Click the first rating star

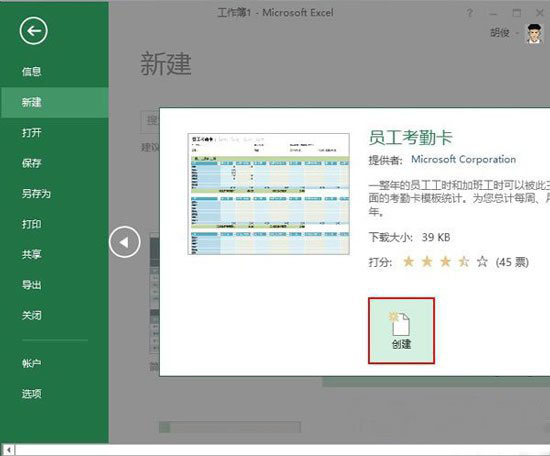pyautogui.click(x=408, y=262)
